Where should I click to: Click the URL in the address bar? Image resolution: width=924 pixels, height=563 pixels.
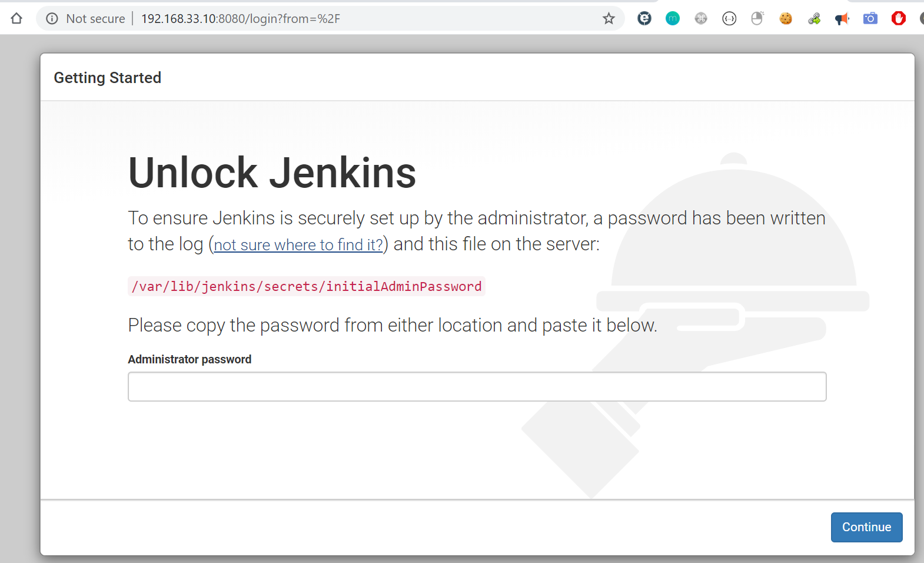click(241, 19)
